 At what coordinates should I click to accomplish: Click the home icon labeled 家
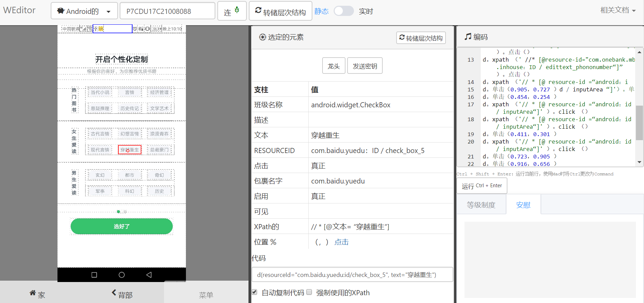33,293
